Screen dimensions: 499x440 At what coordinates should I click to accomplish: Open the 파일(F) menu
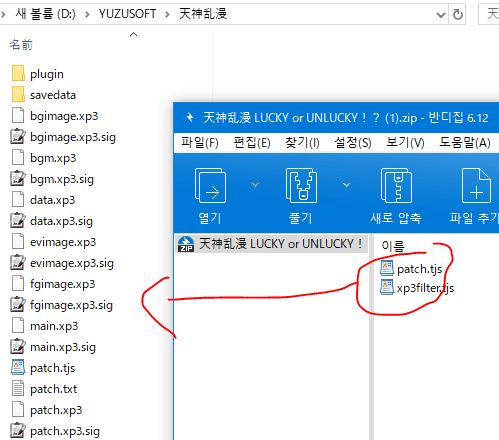[200, 143]
